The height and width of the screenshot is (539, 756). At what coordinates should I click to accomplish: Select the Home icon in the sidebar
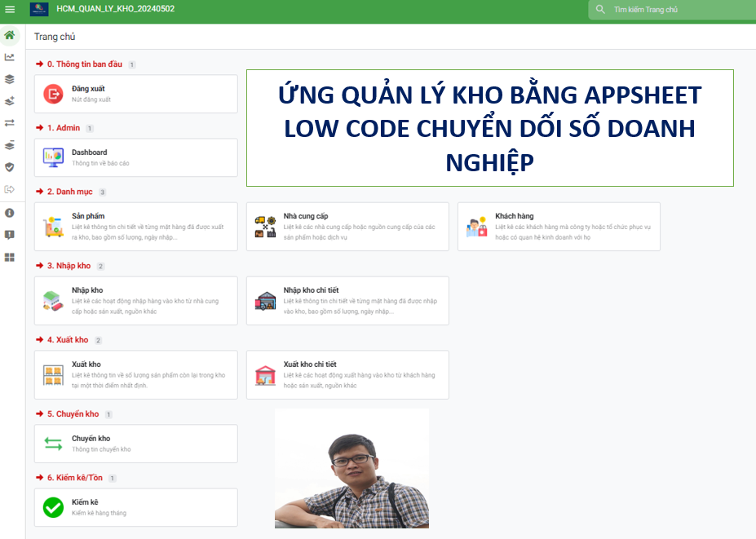pos(10,35)
